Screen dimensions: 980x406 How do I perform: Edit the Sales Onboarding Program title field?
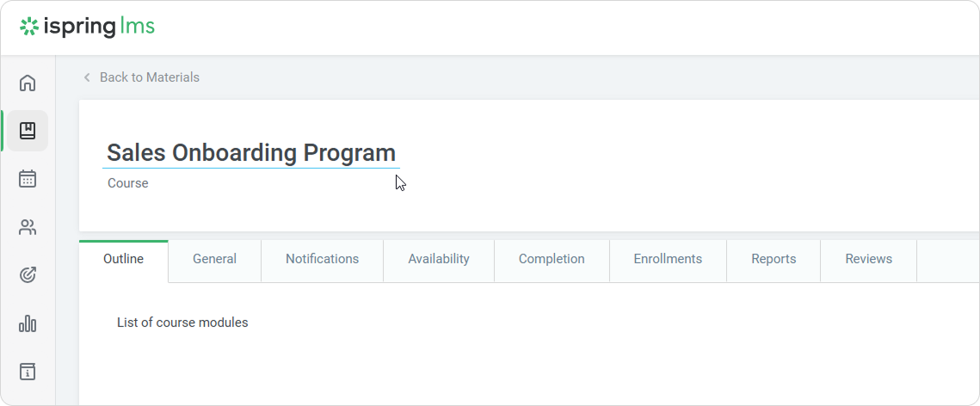click(x=250, y=153)
